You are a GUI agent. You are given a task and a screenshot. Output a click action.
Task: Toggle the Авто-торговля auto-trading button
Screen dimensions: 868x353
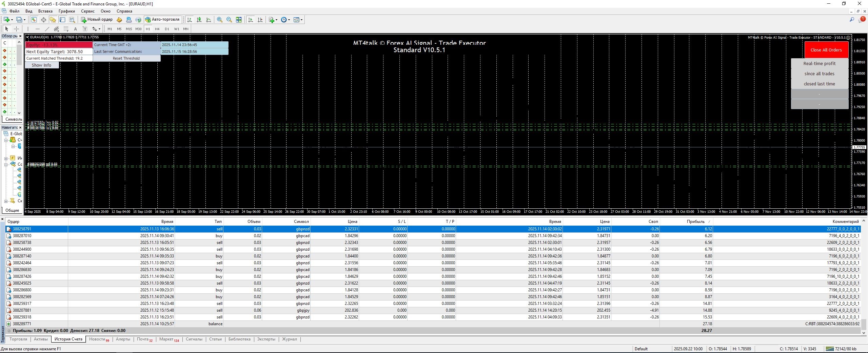tap(162, 20)
